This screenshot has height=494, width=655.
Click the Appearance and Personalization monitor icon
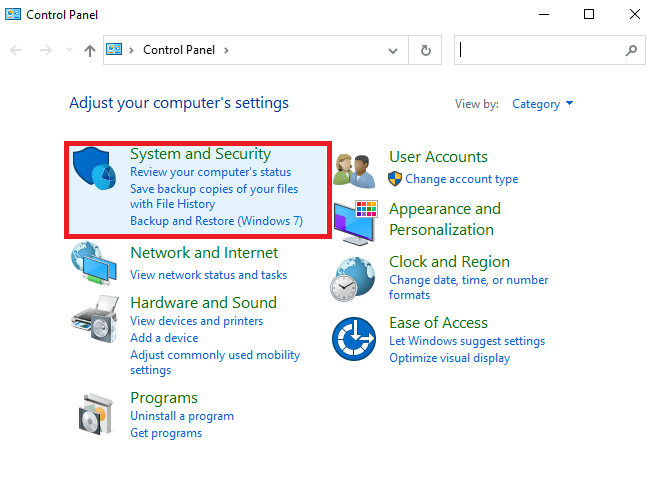coord(355,223)
